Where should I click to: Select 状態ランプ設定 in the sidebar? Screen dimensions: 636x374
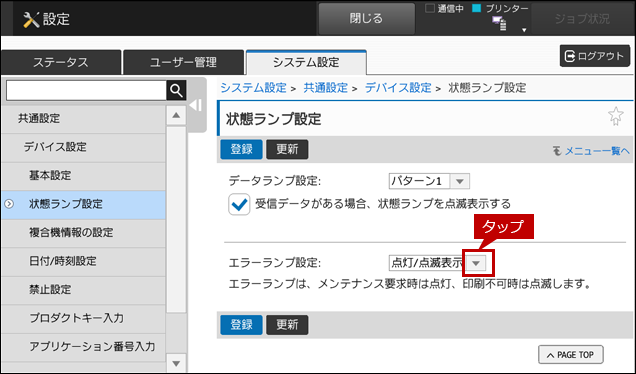click(83, 204)
